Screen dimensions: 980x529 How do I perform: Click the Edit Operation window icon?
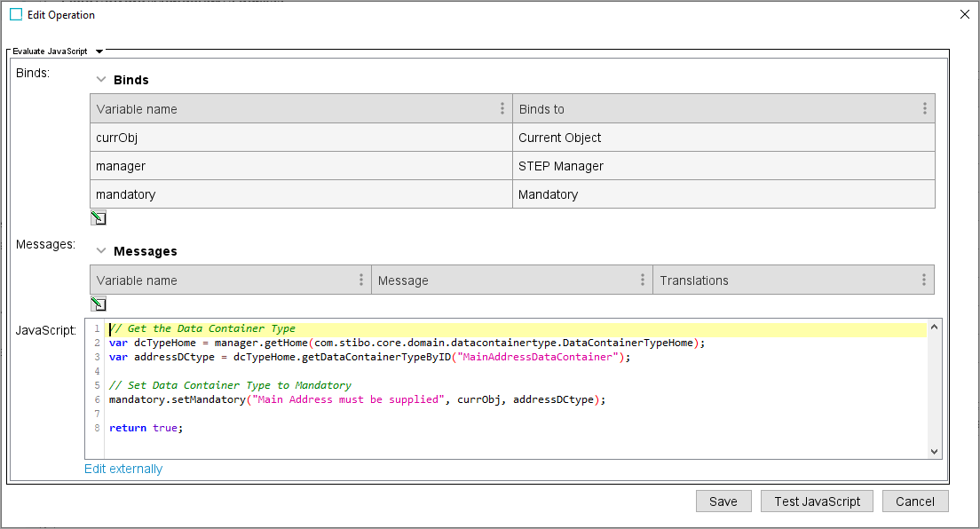[x=16, y=14]
